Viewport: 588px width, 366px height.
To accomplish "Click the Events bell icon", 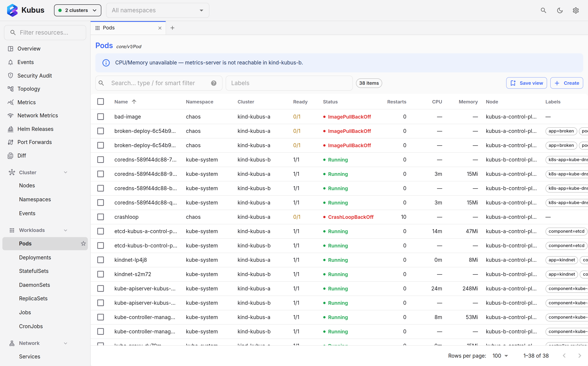I will pyautogui.click(x=10, y=62).
